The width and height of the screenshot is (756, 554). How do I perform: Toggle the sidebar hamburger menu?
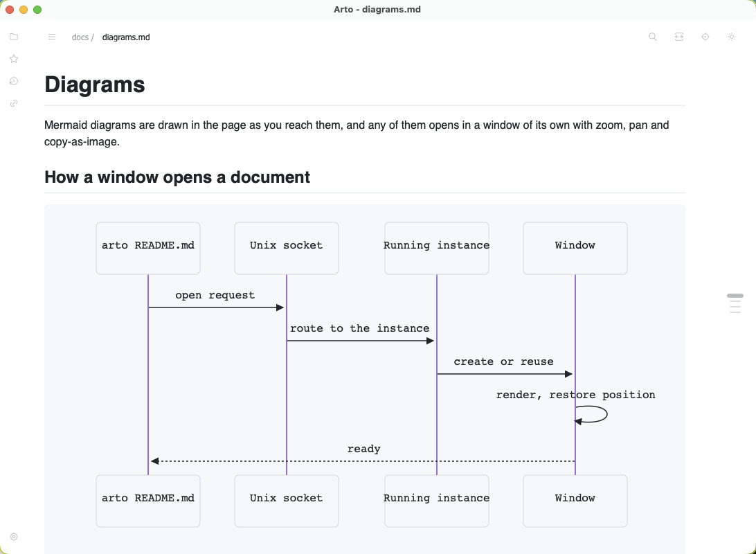point(52,37)
